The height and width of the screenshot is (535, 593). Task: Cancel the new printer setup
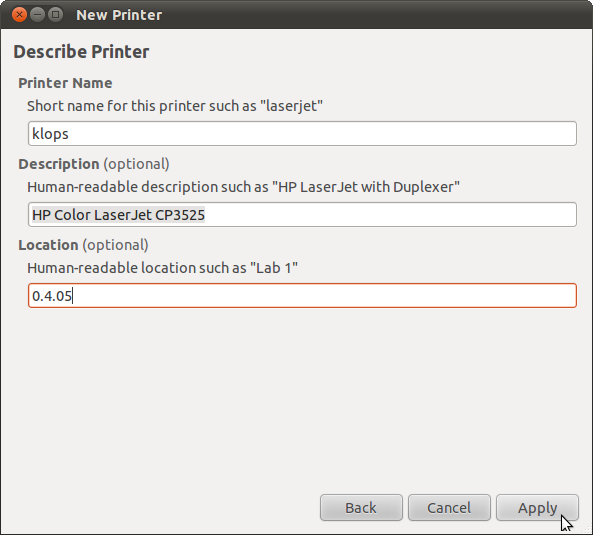(x=449, y=507)
